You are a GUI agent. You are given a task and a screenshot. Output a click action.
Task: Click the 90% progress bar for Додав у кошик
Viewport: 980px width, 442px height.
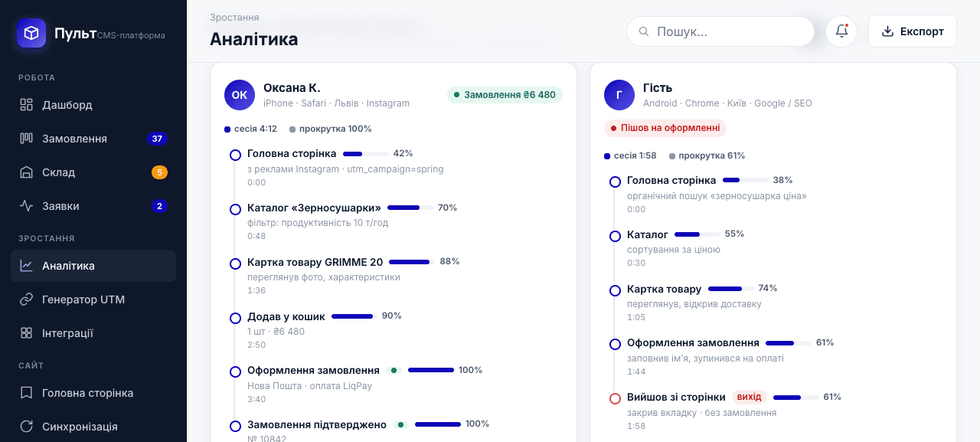(x=354, y=316)
